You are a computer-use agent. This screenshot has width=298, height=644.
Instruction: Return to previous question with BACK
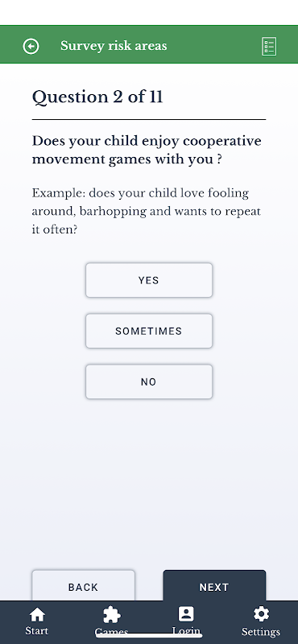click(84, 586)
